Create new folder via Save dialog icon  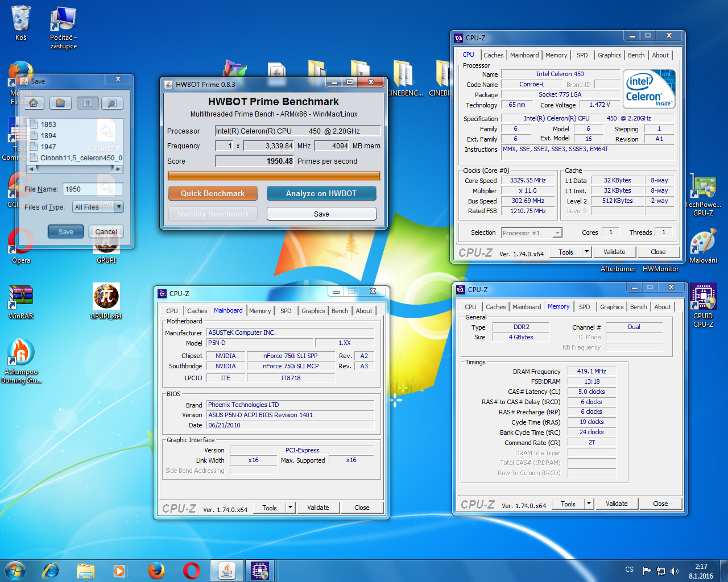[x=60, y=103]
